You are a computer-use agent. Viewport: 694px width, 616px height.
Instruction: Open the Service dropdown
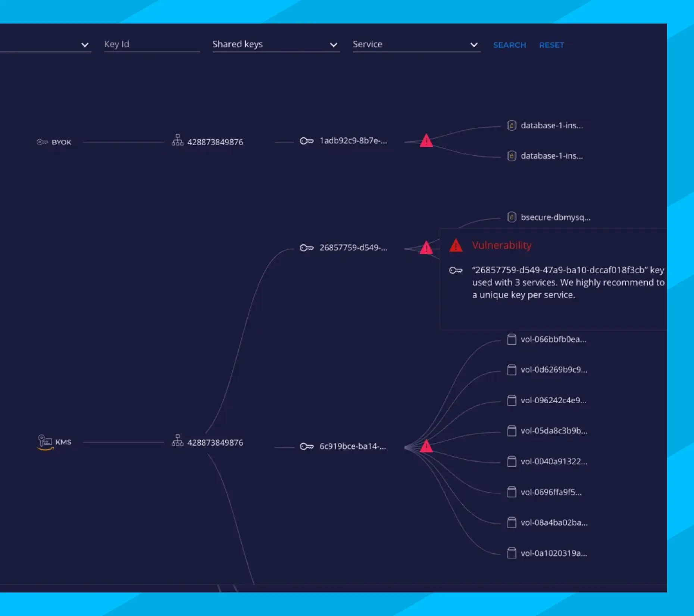(x=416, y=44)
